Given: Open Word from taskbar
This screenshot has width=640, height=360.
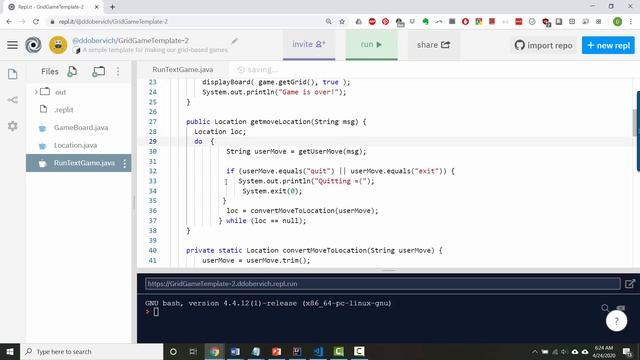Looking at the screenshot, I should click(236, 351).
